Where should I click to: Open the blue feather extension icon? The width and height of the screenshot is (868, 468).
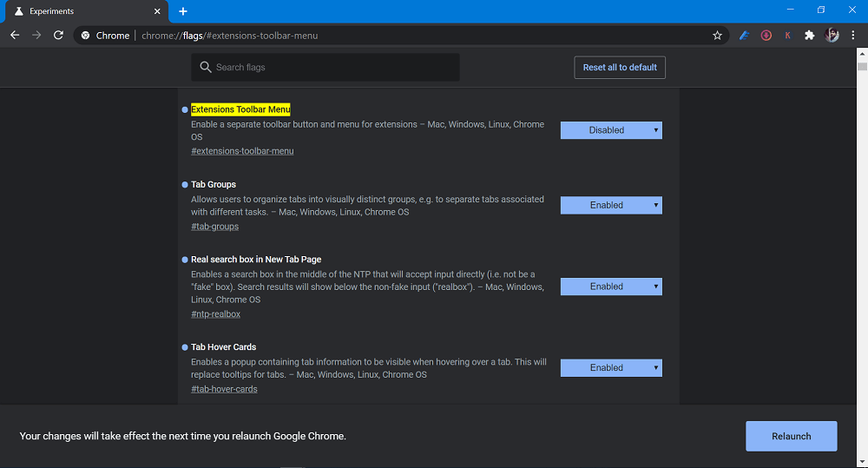tap(745, 36)
